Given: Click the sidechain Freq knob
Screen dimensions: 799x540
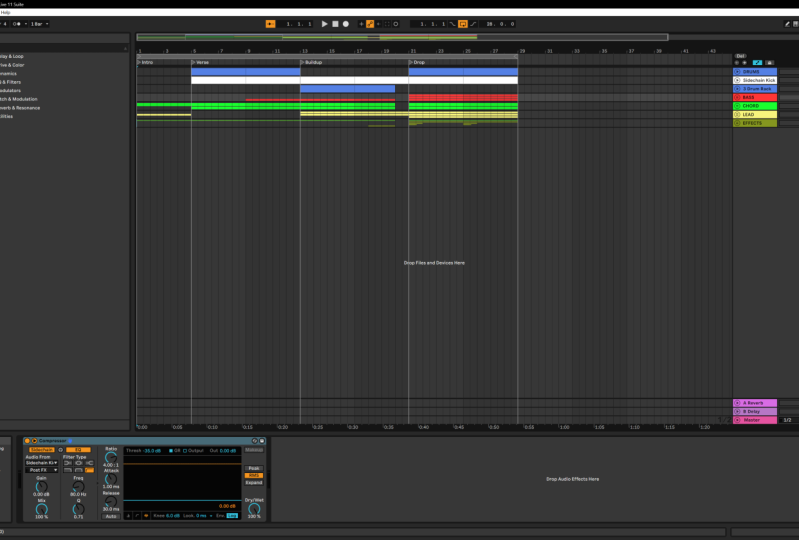Looking at the screenshot, I should 78,487.
